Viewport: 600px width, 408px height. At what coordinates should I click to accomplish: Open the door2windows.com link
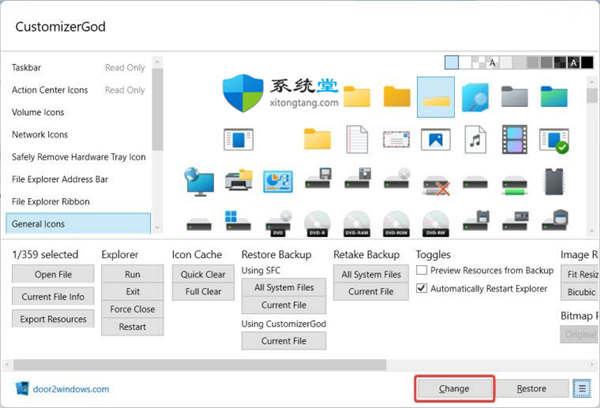point(71,389)
